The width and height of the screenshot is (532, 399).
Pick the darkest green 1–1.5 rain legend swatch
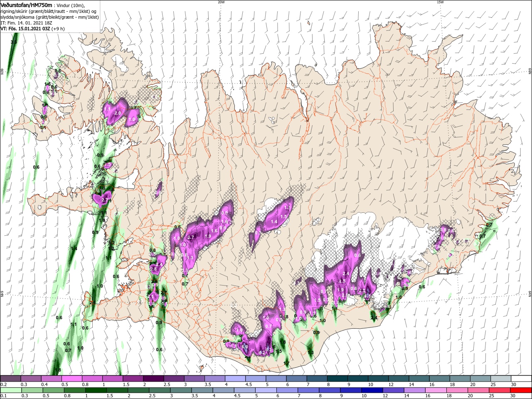click(96, 390)
